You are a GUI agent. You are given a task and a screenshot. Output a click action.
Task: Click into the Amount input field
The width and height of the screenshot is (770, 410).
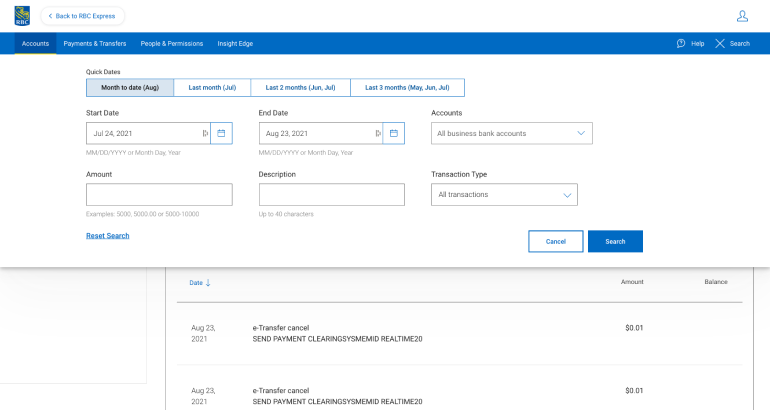click(x=159, y=195)
